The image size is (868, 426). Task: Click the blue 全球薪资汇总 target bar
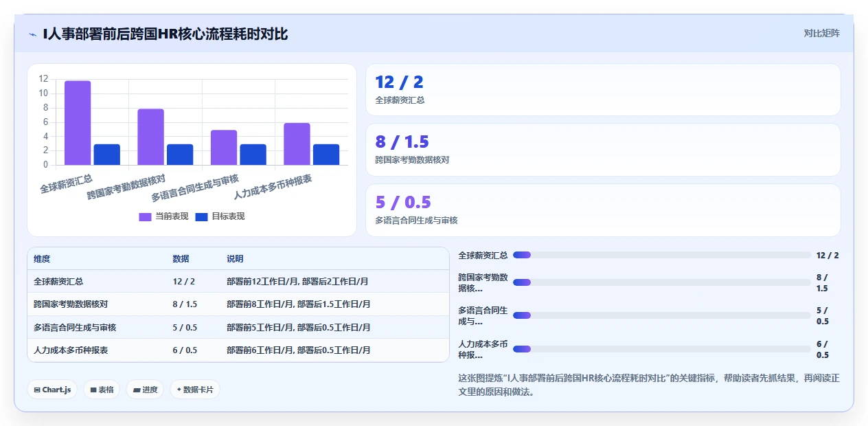(106, 155)
